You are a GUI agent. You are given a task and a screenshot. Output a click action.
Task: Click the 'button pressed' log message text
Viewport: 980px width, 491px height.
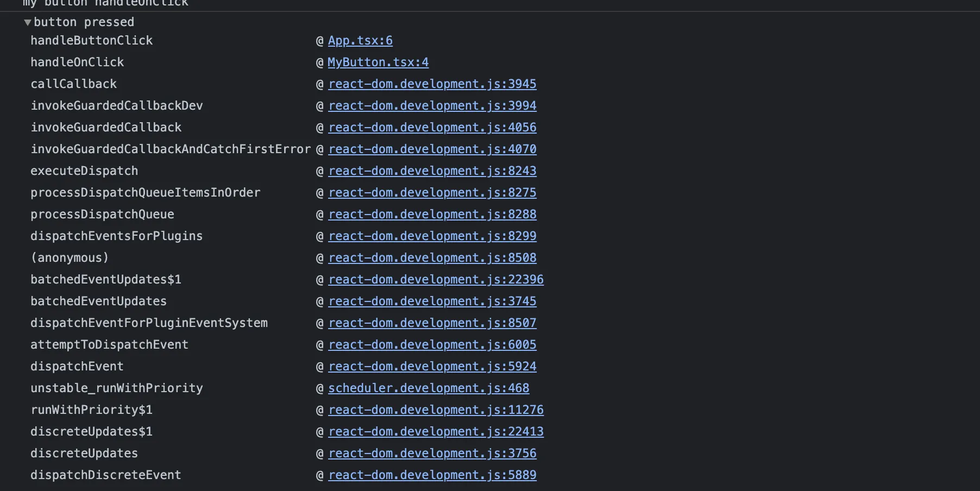tap(84, 22)
